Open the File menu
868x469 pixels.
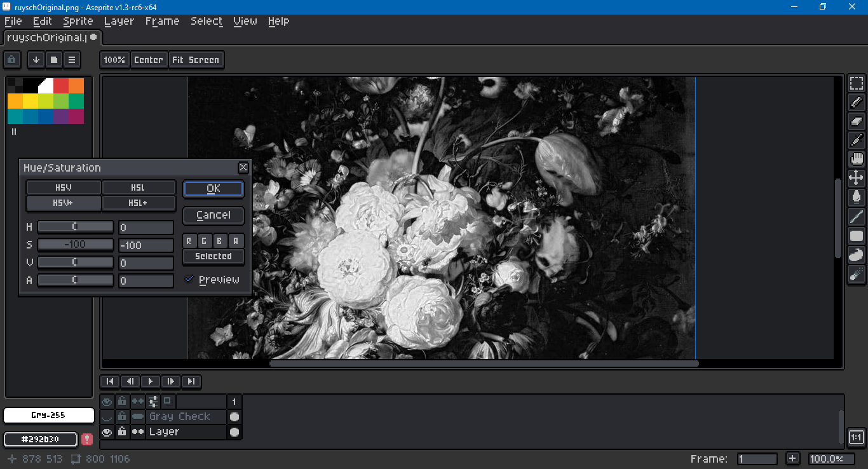[x=13, y=21]
